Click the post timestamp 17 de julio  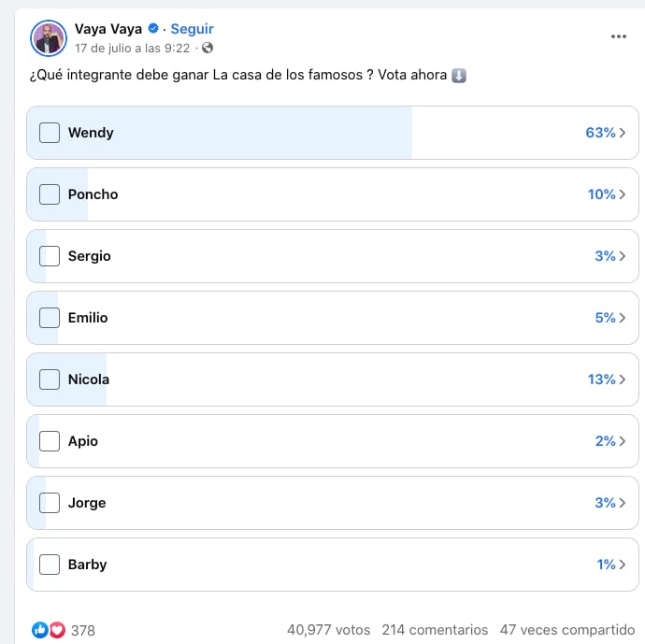coord(132,48)
